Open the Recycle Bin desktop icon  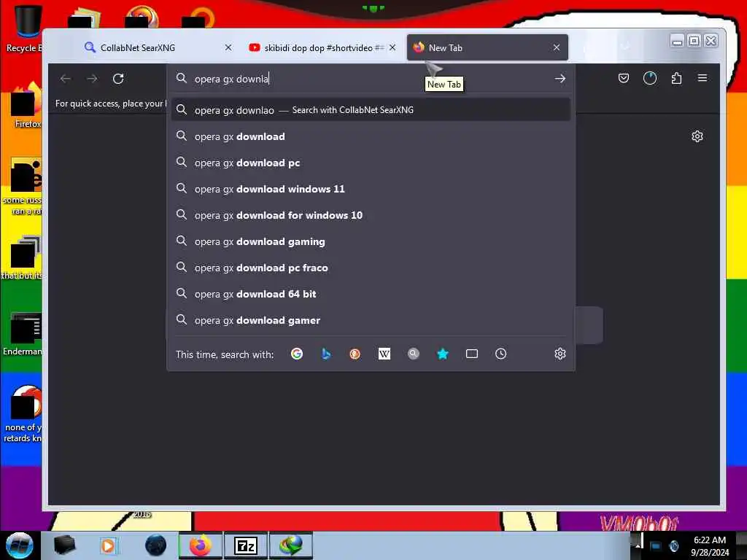point(24,28)
